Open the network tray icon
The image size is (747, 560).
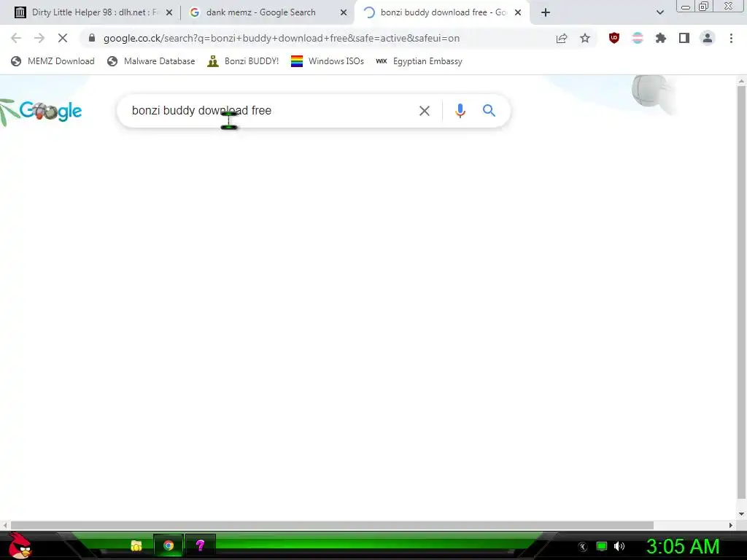(x=602, y=546)
